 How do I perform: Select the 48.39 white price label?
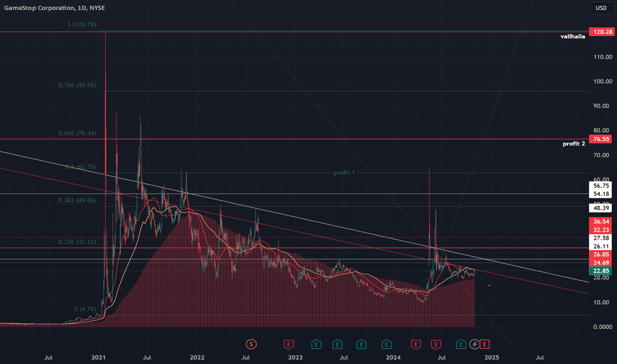point(600,208)
